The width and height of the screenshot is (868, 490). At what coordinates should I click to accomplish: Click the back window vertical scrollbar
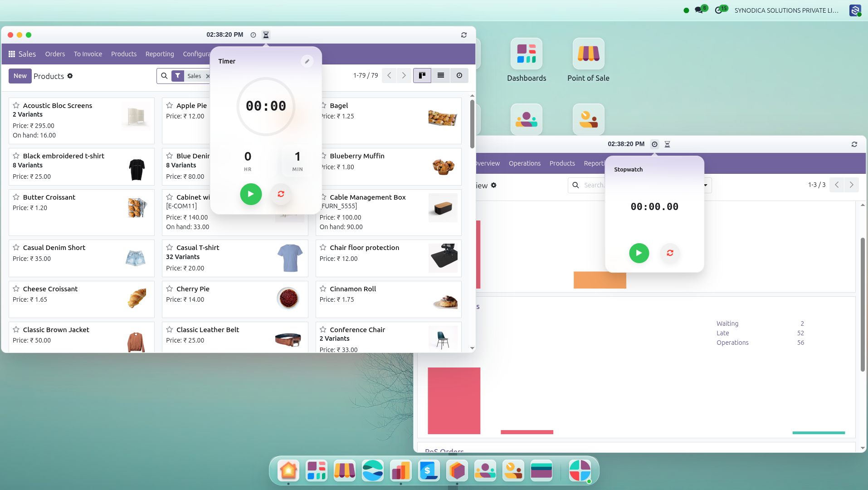click(x=863, y=304)
